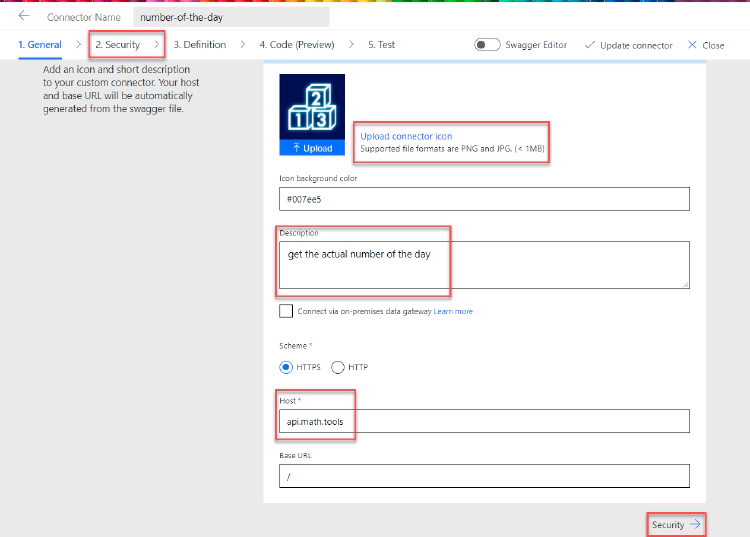Click the 'Scheme' label
The image size is (750, 537).
(293, 346)
